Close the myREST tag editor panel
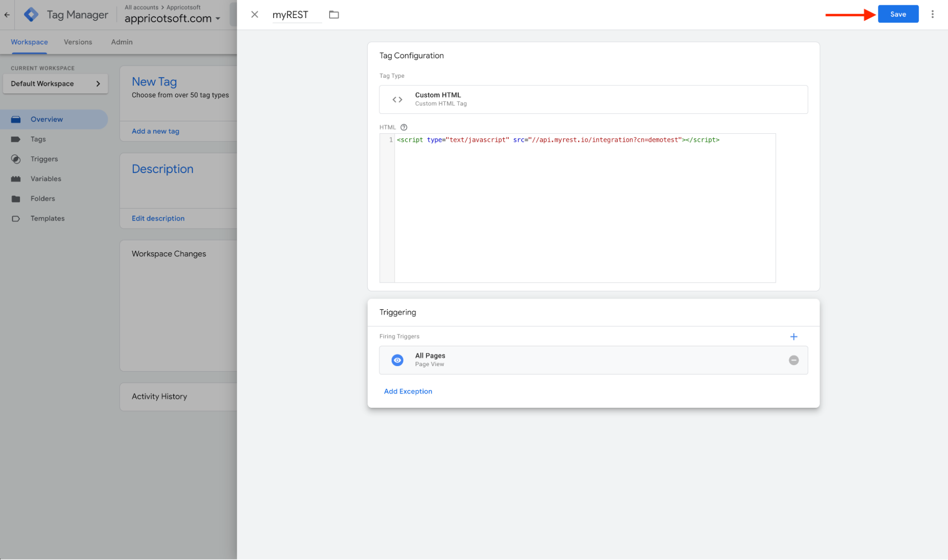 [x=255, y=15]
